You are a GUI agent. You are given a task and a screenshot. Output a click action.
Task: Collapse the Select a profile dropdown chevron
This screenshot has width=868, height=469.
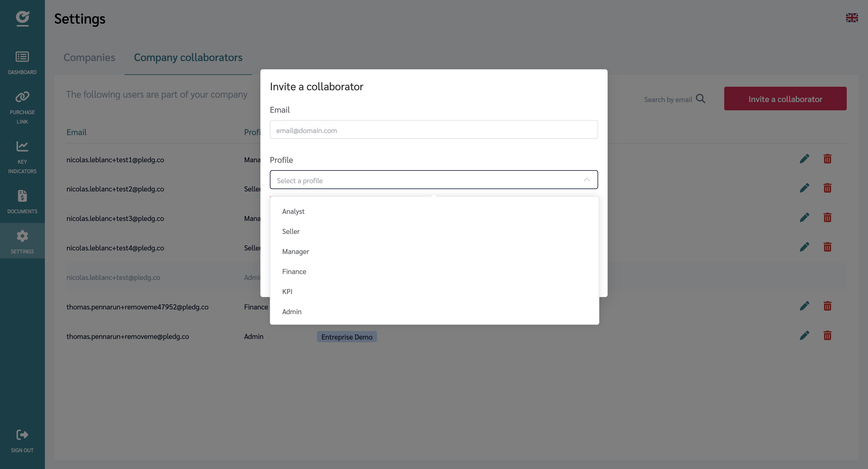[586, 180]
